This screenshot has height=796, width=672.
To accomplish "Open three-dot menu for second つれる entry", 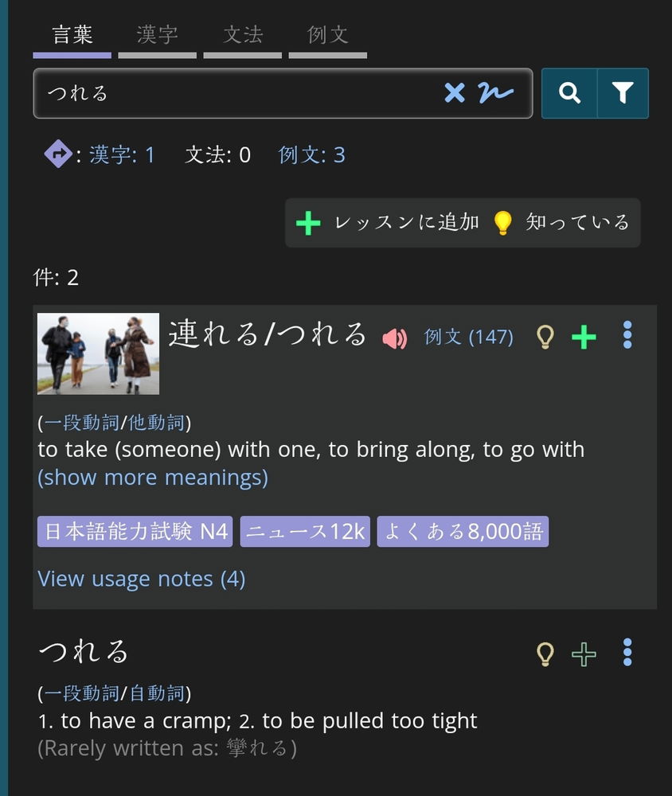I will (x=627, y=653).
